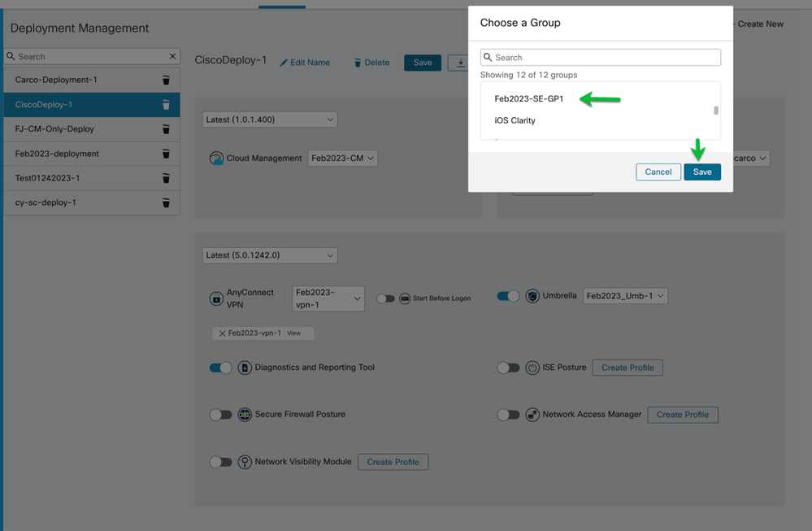Enable the Network Visibility Module switch
This screenshot has height=531, width=812.
tap(220, 462)
